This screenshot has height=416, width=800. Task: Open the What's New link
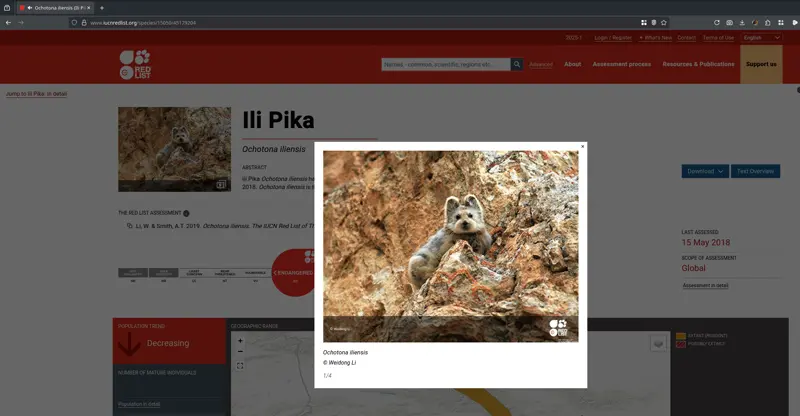pos(656,38)
